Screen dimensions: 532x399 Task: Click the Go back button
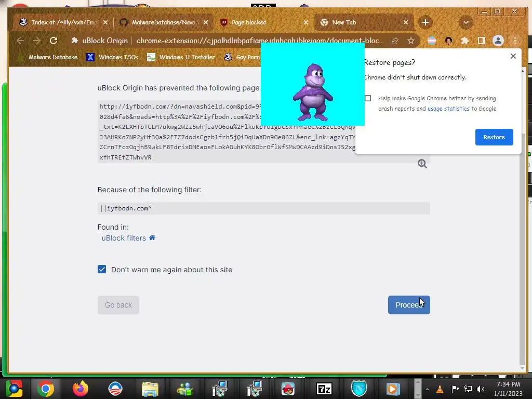click(x=118, y=305)
